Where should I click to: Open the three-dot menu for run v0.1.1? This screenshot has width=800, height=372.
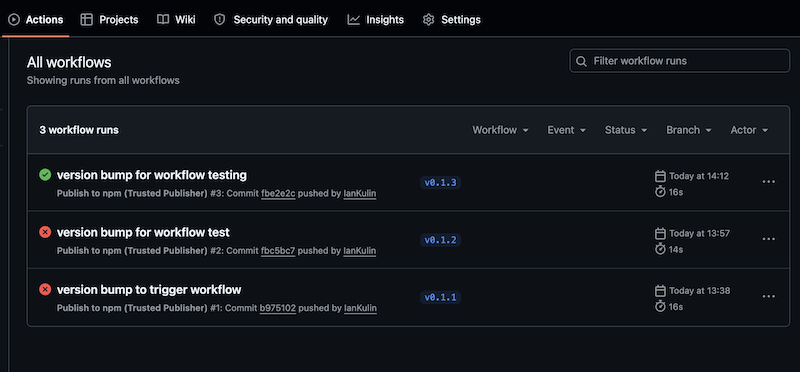click(x=768, y=296)
